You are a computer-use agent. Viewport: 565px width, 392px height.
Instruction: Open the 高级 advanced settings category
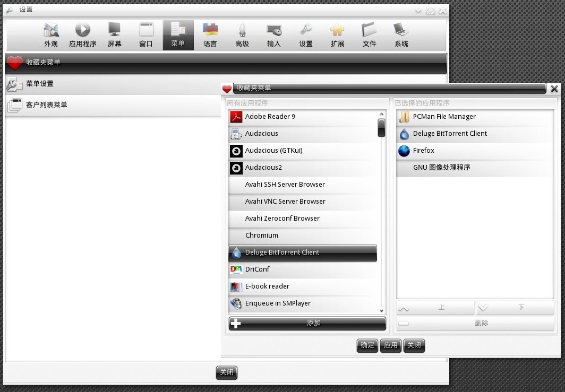point(242,35)
